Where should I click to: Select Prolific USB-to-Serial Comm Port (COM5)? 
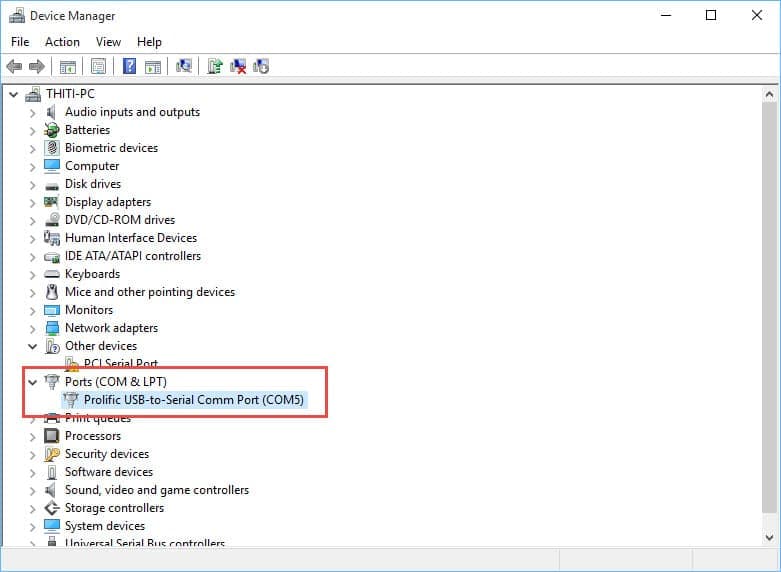[194, 400]
